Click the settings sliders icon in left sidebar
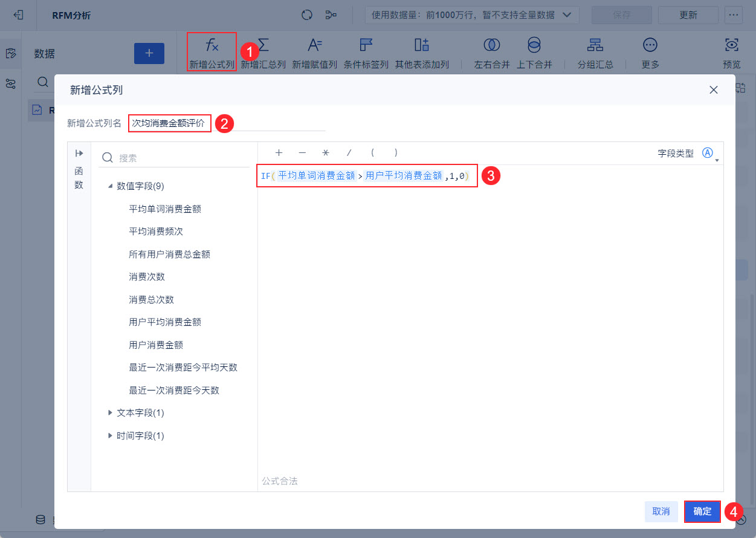 click(x=11, y=83)
